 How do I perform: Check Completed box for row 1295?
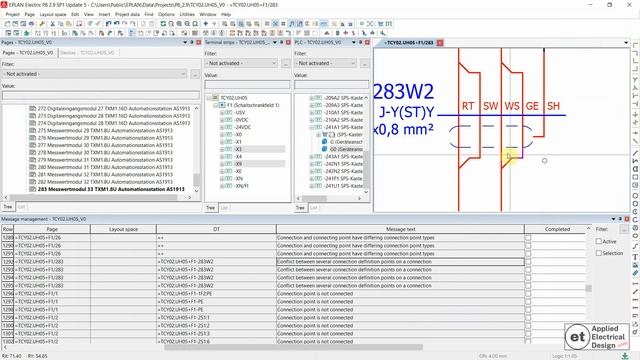(528, 286)
